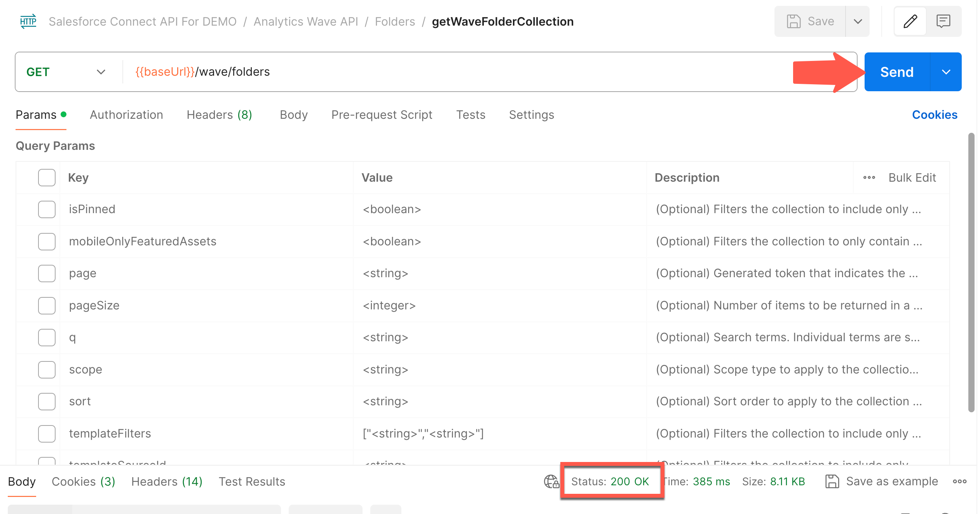
Task: Click the HTTP request type icon
Action: pyautogui.click(x=28, y=21)
